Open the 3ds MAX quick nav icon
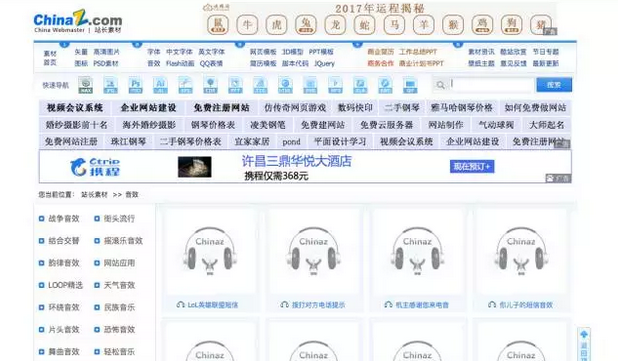 (86, 85)
